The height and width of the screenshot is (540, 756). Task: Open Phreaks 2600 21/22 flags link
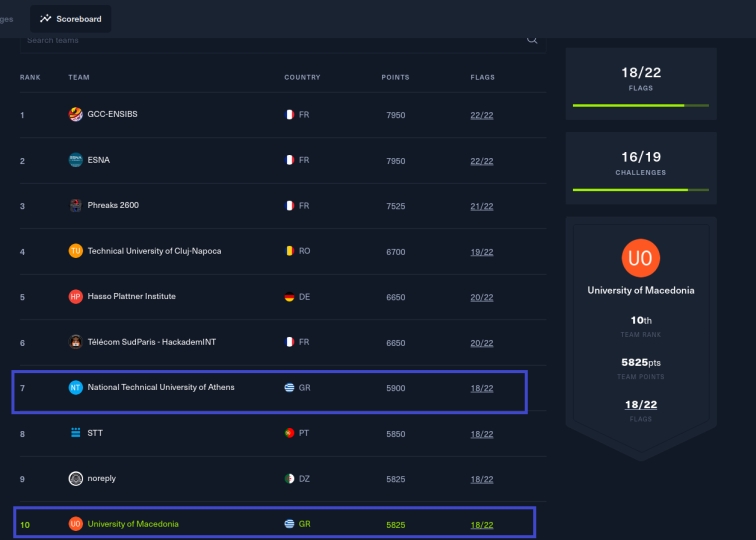pos(482,206)
